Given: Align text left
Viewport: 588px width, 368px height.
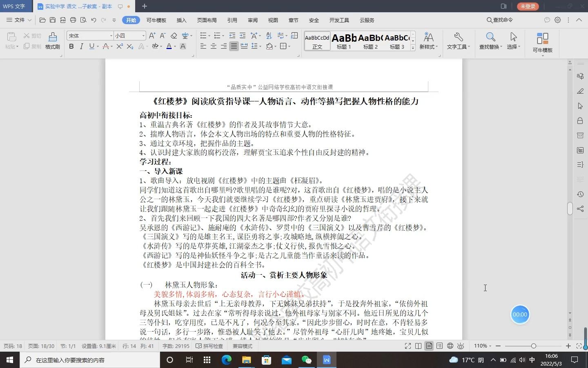Looking at the screenshot, I should pyautogui.click(x=203, y=47).
